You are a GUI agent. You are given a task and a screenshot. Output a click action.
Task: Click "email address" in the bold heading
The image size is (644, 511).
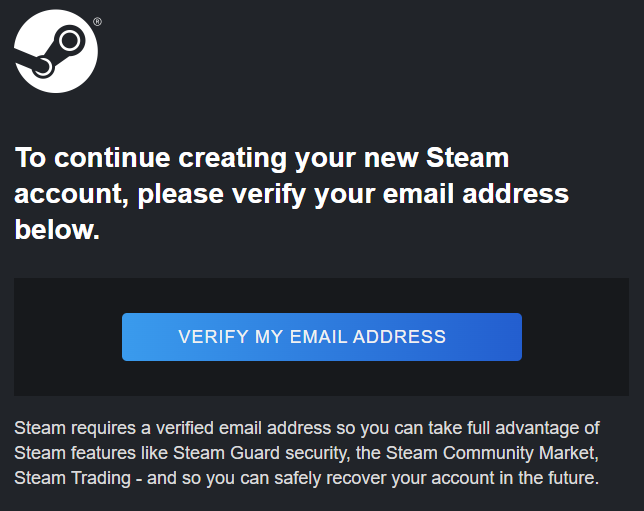point(463,194)
